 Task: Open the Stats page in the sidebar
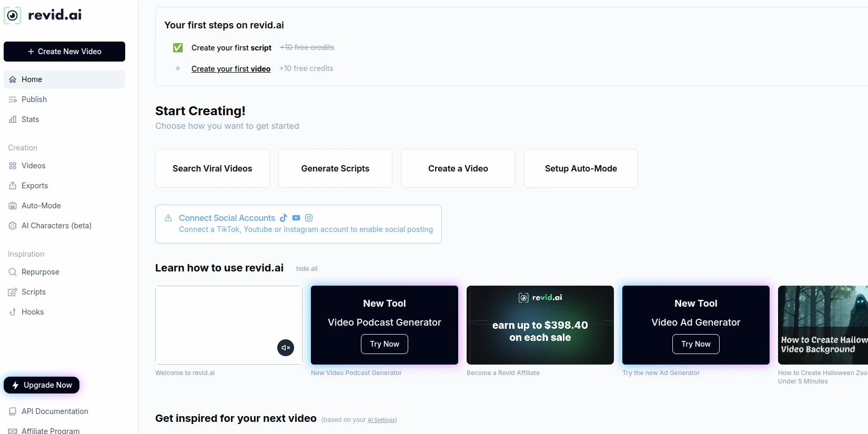(x=30, y=119)
